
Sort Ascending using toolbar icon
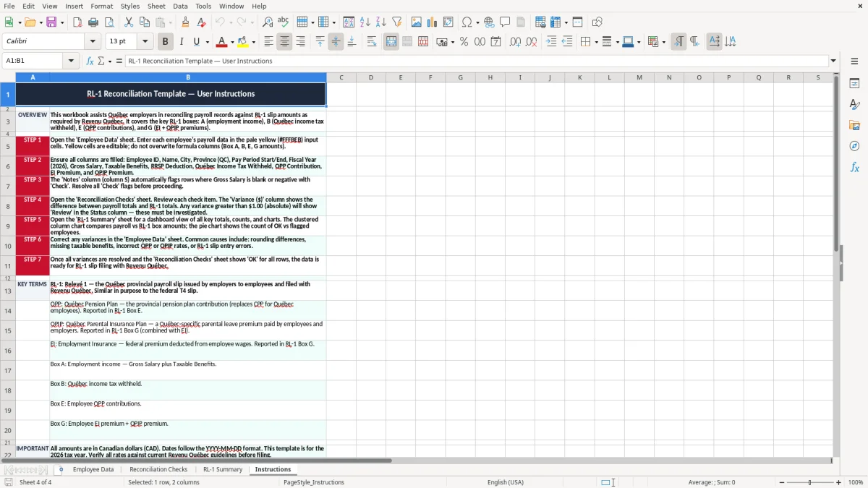pos(365,22)
